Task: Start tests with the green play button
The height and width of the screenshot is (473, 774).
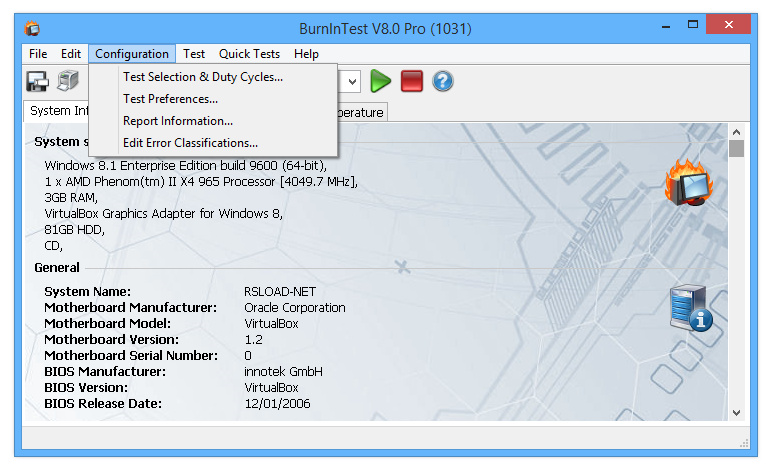Action: pyautogui.click(x=381, y=81)
